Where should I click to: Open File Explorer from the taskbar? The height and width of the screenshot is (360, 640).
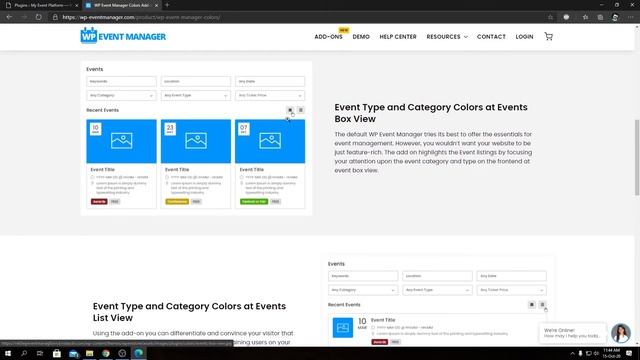click(x=89, y=353)
